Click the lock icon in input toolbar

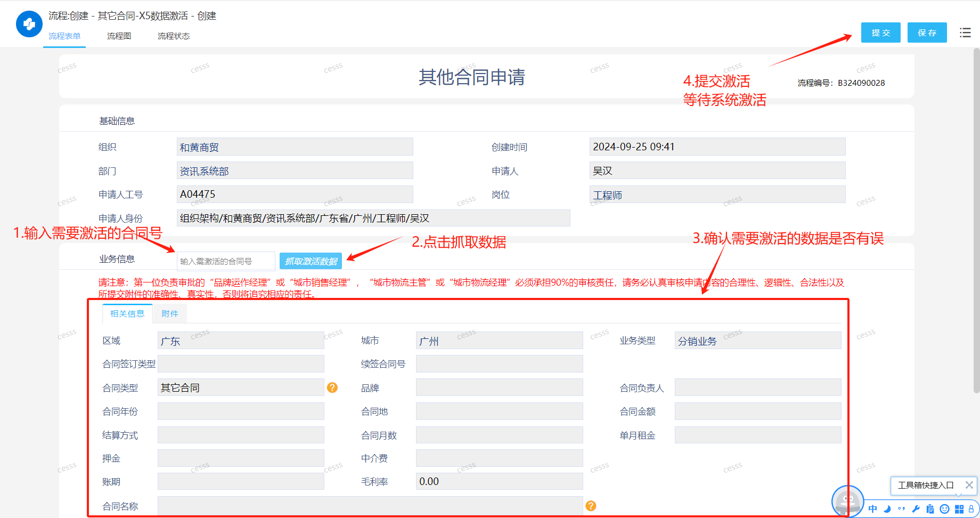[x=971, y=508]
